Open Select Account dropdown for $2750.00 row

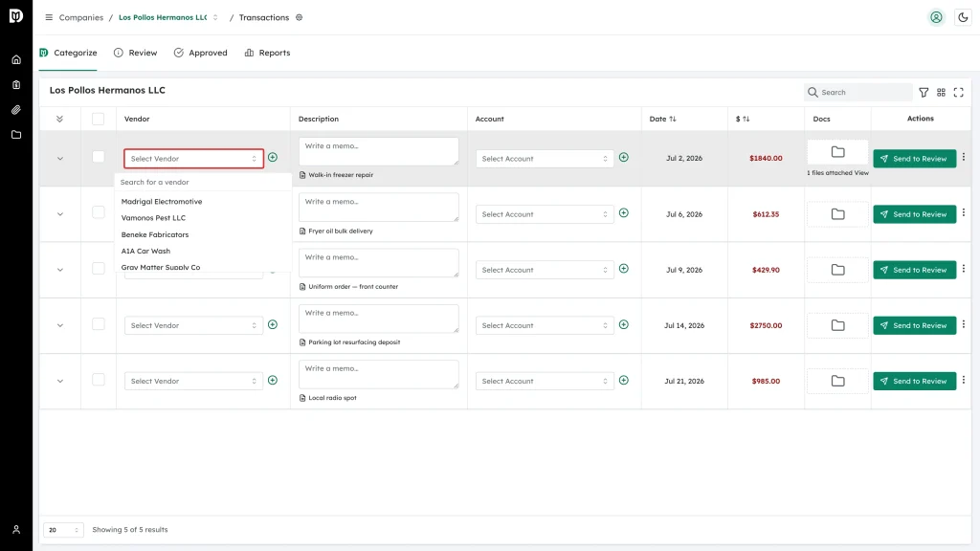545,325
